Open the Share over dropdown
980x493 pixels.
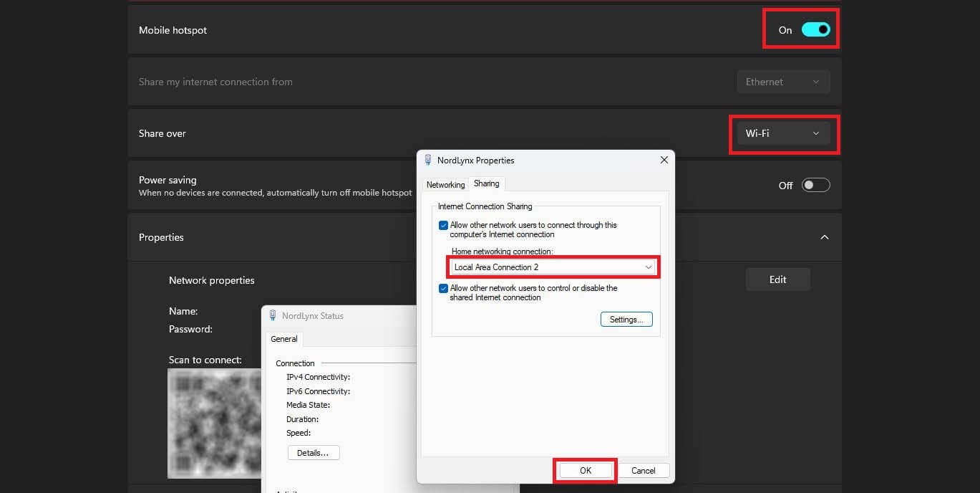pyautogui.click(x=783, y=133)
